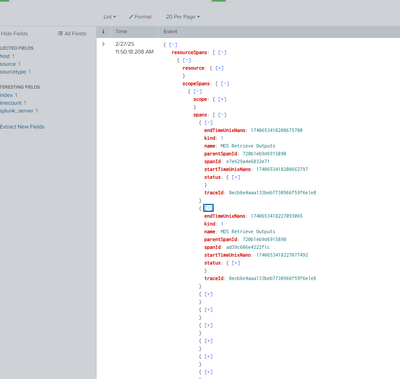Expand the scope object
This screenshot has height=379, width=400.
pos(222,99)
